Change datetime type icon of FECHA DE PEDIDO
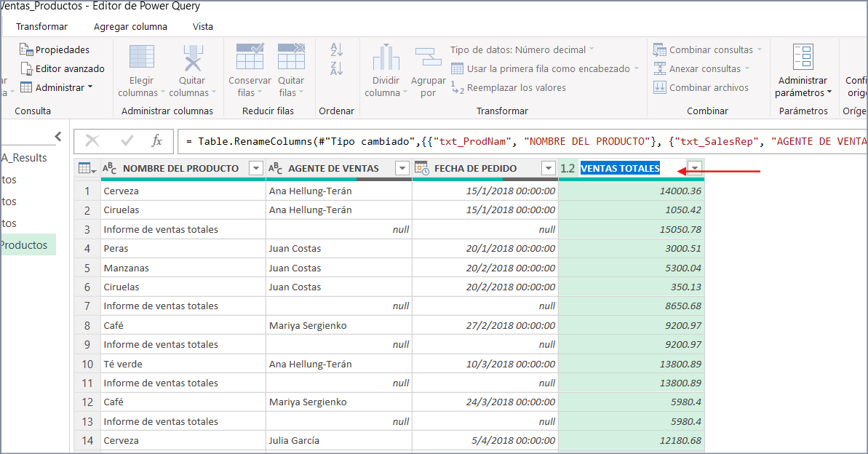Image resolution: width=868 pixels, height=454 pixels. tap(422, 168)
